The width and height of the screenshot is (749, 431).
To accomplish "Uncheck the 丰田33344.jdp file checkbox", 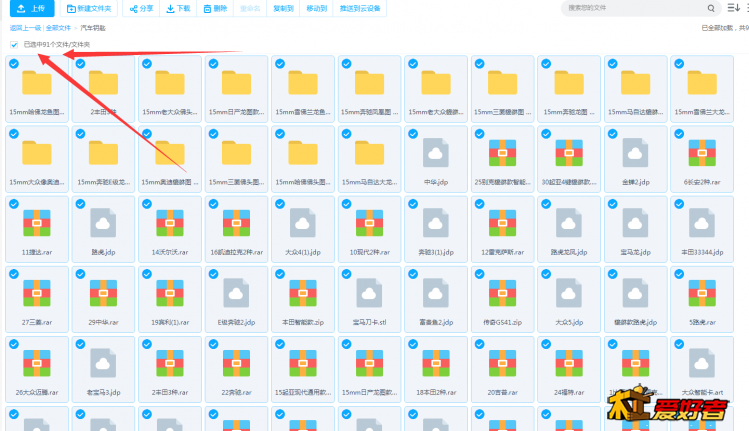I will (679, 204).
